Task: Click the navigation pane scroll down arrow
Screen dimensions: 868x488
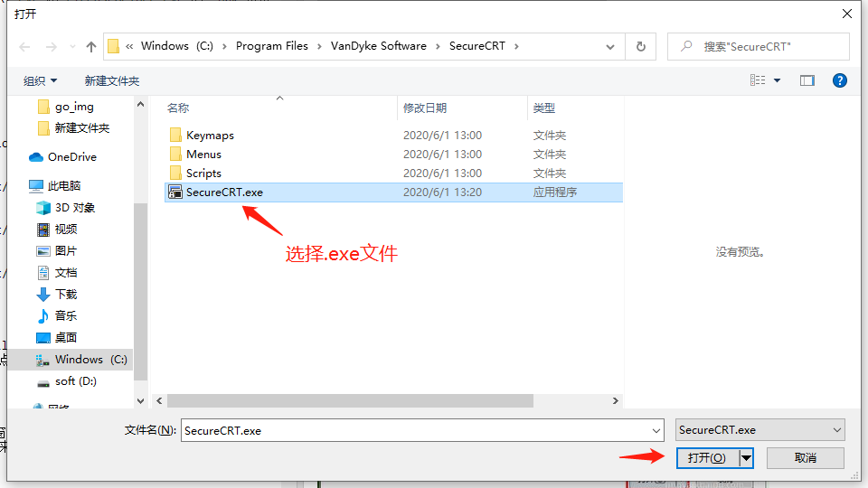Action: [141, 401]
